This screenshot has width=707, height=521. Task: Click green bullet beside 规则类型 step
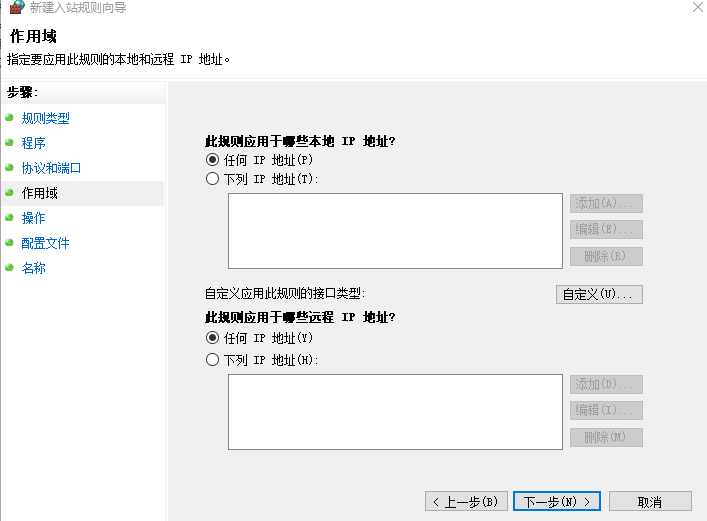click(9, 118)
